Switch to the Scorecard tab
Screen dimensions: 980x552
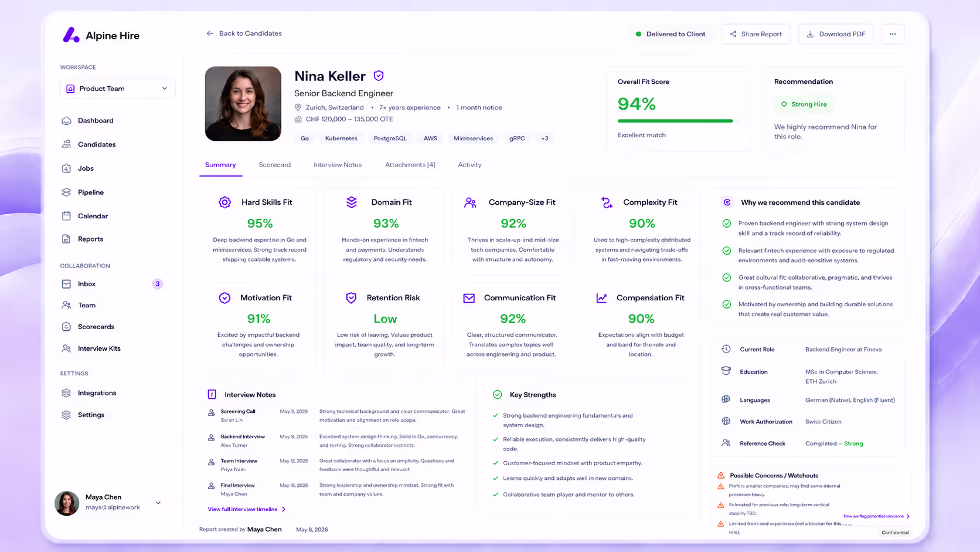tap(275, 165)
